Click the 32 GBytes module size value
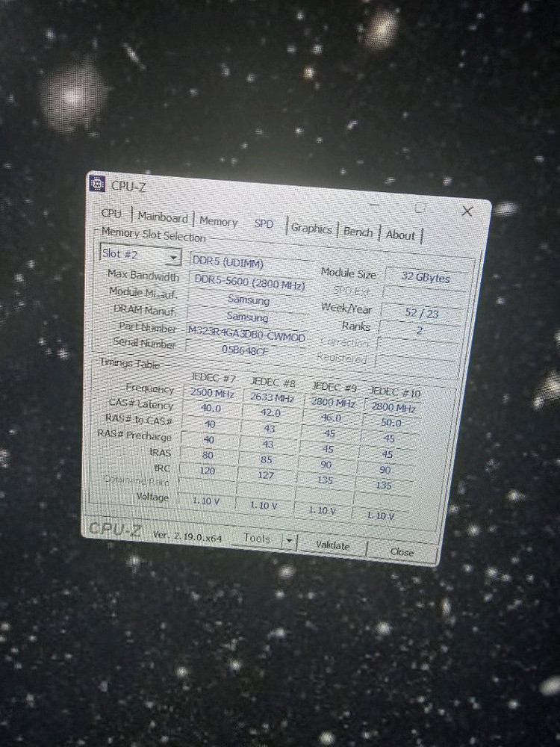The image size is (560, 747). (x=426, y=277)
